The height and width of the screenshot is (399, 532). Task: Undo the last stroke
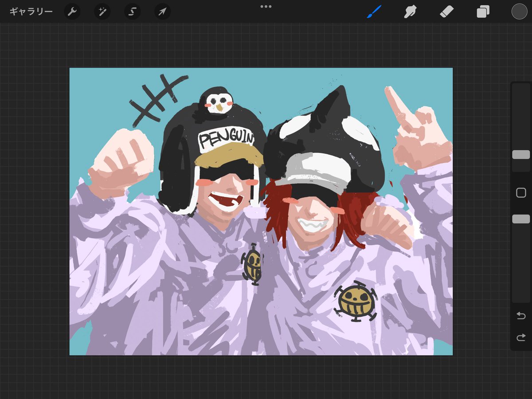(521, 316)
